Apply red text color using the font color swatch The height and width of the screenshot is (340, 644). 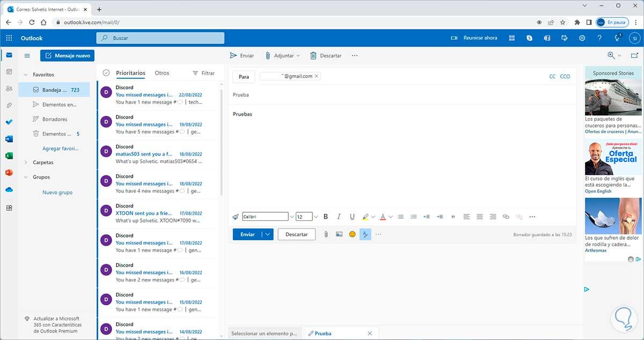tap(383, 217)
